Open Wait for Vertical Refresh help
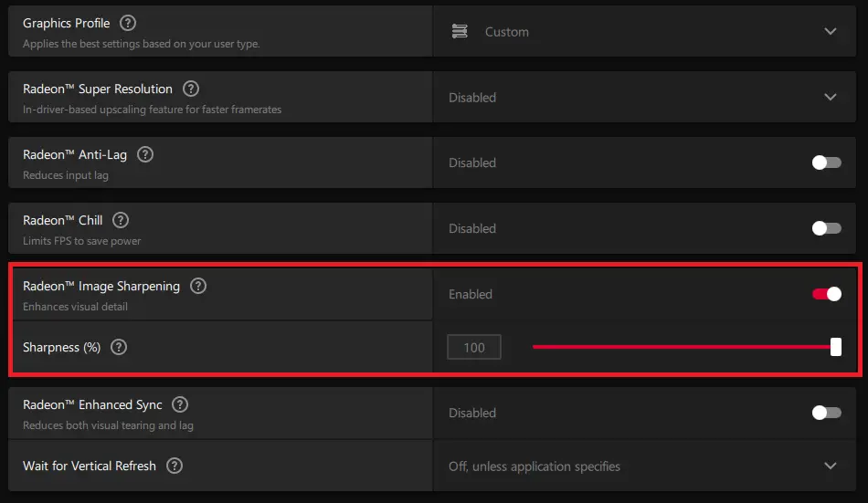The image size is (868, 503). point(175,466)
